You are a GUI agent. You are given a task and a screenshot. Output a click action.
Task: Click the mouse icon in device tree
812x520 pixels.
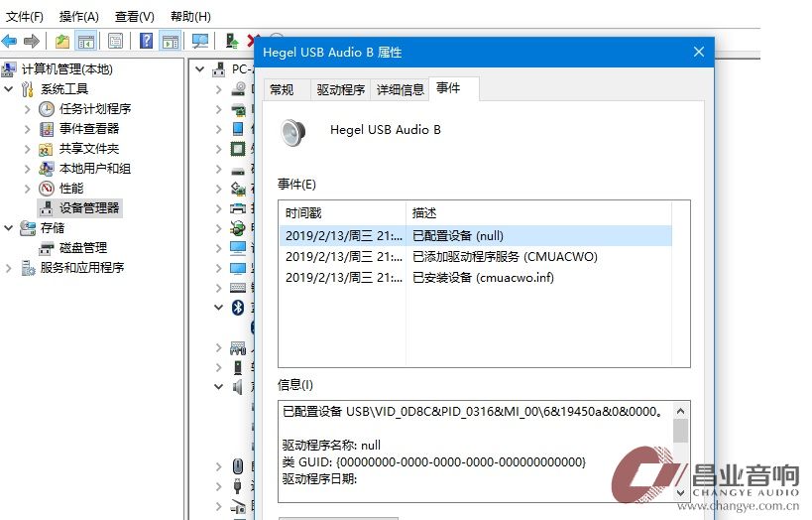pos(238,466)
